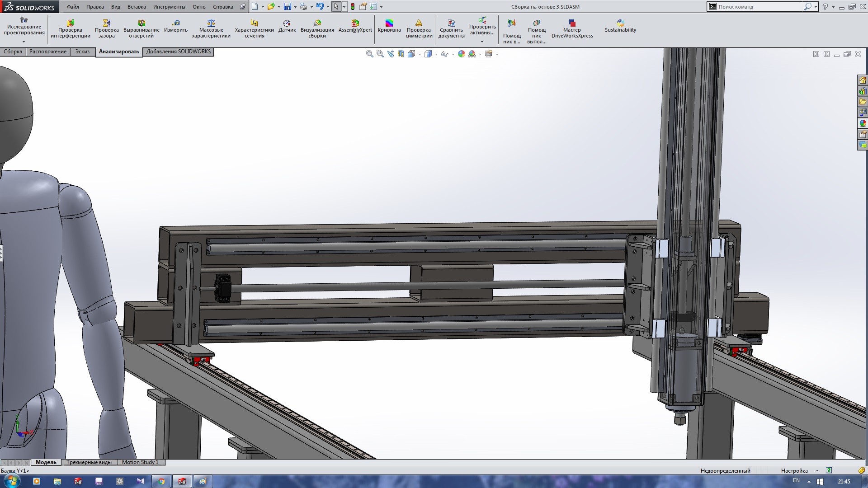Open the Motion Study 1 tab
868x488 pixels.
(x=140, y=462)
